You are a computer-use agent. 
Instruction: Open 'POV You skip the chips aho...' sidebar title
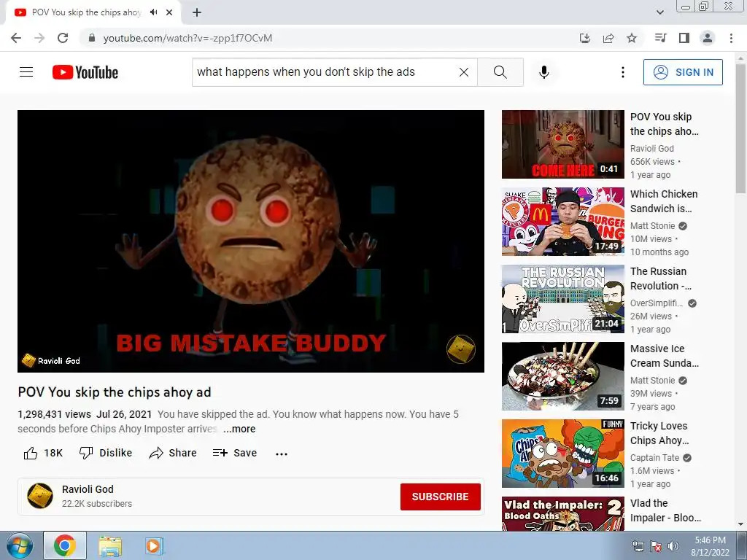[x=664, y=124]
